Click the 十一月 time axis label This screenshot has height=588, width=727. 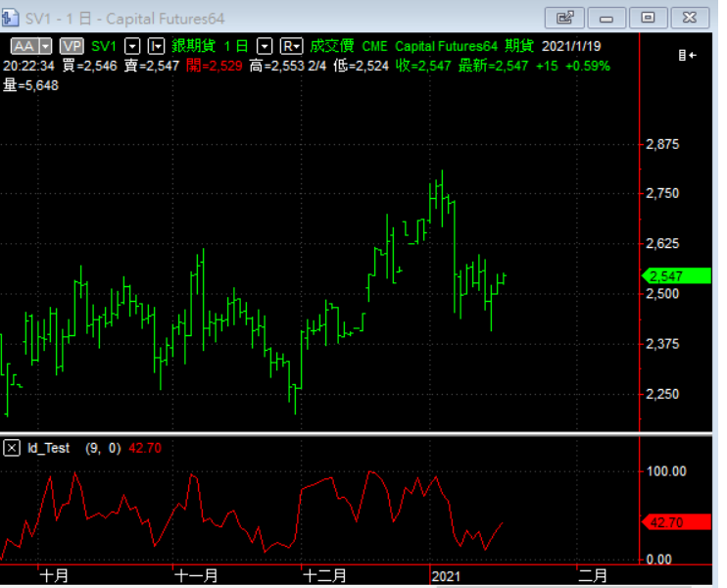[x=197, y=576]
